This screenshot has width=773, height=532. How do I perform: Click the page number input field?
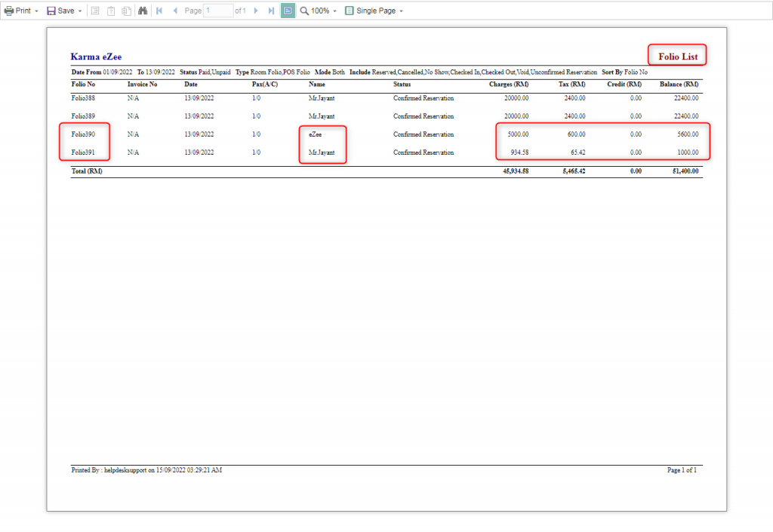218,11
